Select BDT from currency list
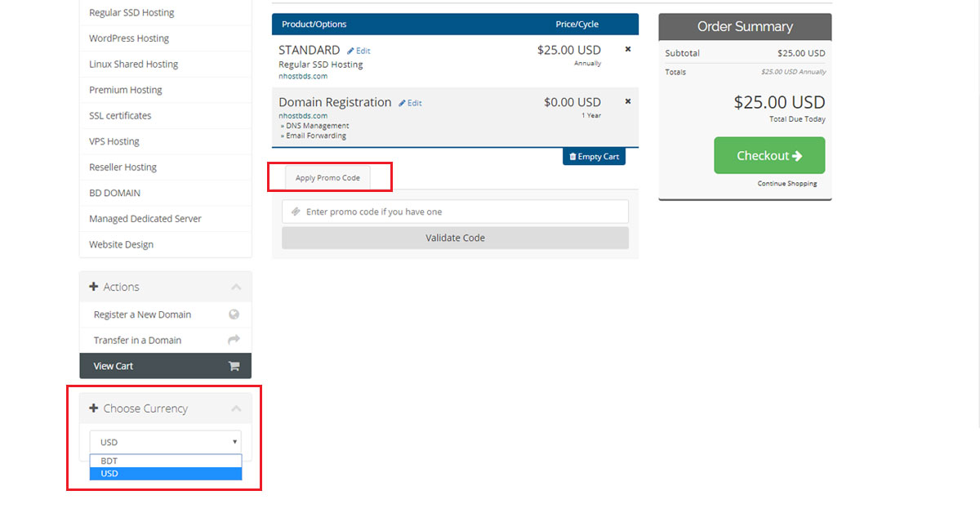 pos(166,461)
